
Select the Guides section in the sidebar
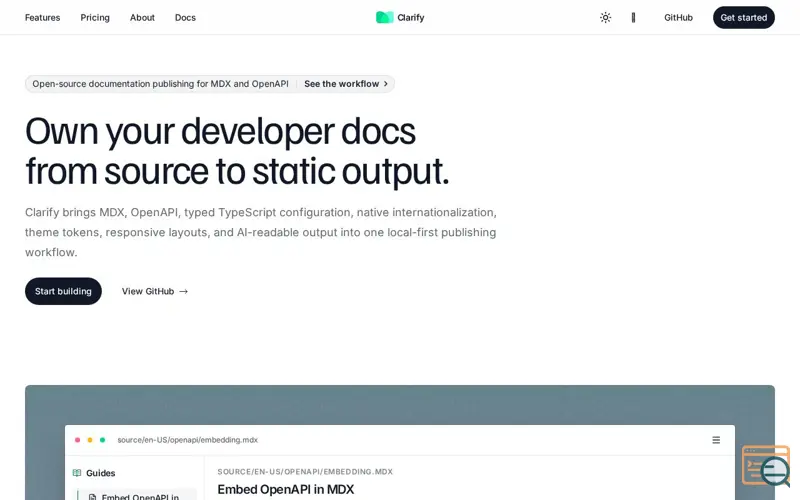click(101, 473)
